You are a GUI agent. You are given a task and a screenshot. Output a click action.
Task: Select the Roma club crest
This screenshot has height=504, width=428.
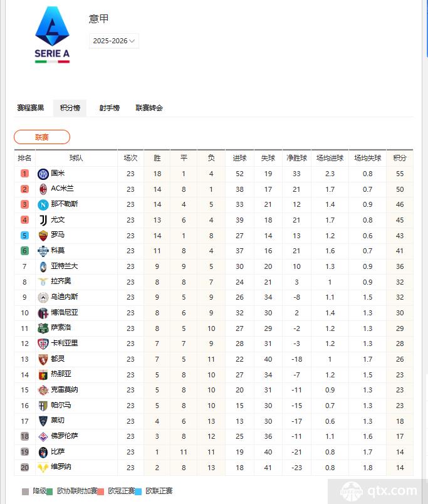43,235
